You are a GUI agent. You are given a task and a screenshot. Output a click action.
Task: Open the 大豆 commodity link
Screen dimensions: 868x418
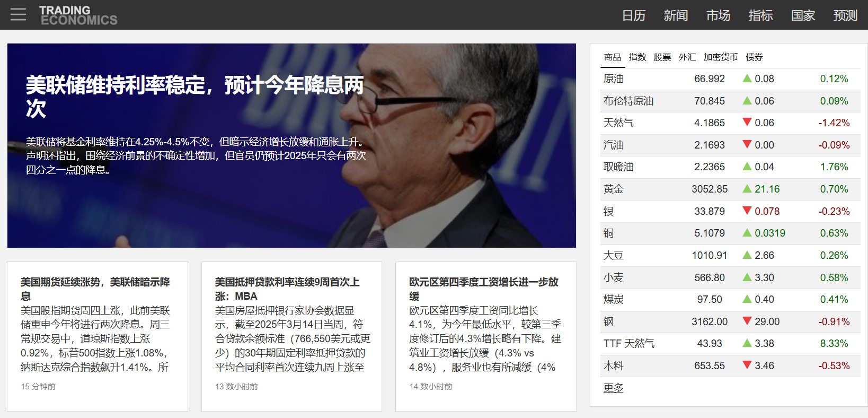[x=614, y=255]
